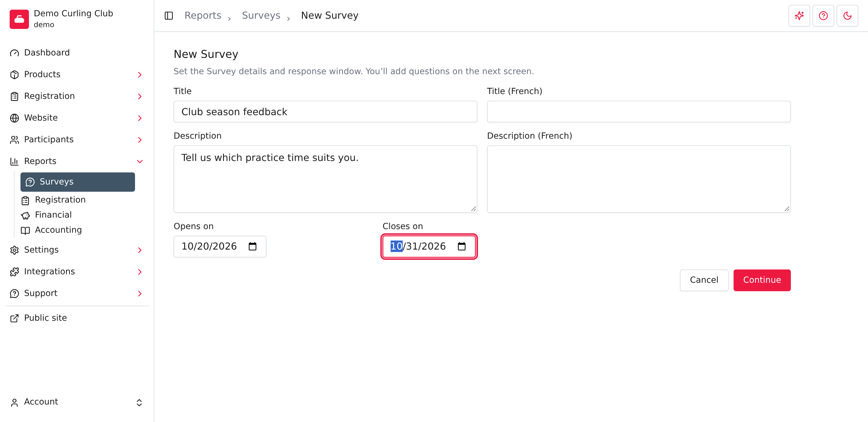Open calendar picker for Closes on date
This screenshot has width=868, height=422.
pyautogui.click(x=462, y=246)
